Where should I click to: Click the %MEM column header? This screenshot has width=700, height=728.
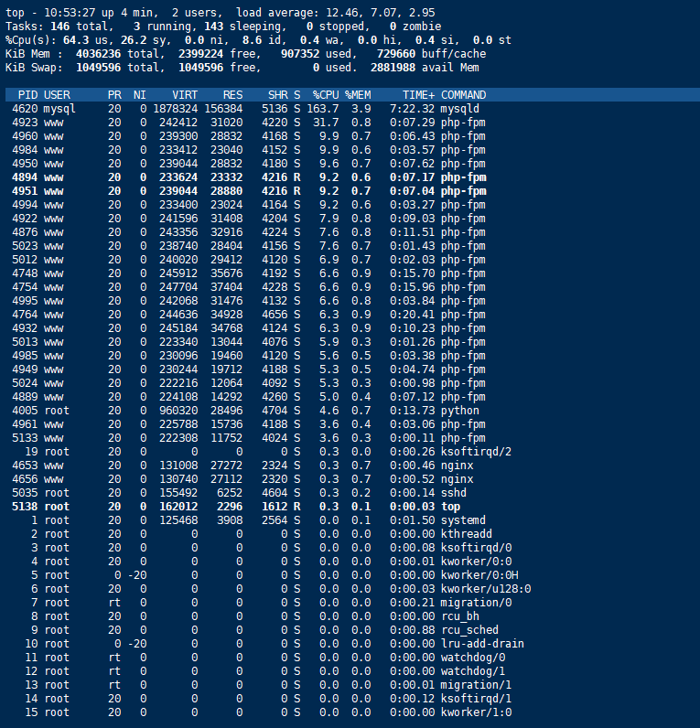358,95
